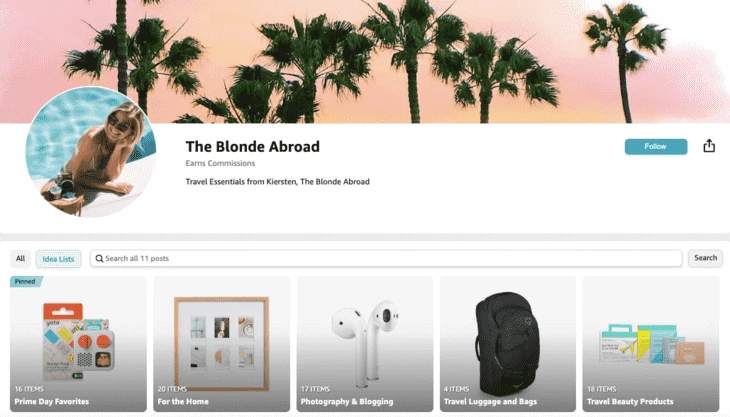
Task: Click the magnifying glass search icon
Action: coord(99,258)
